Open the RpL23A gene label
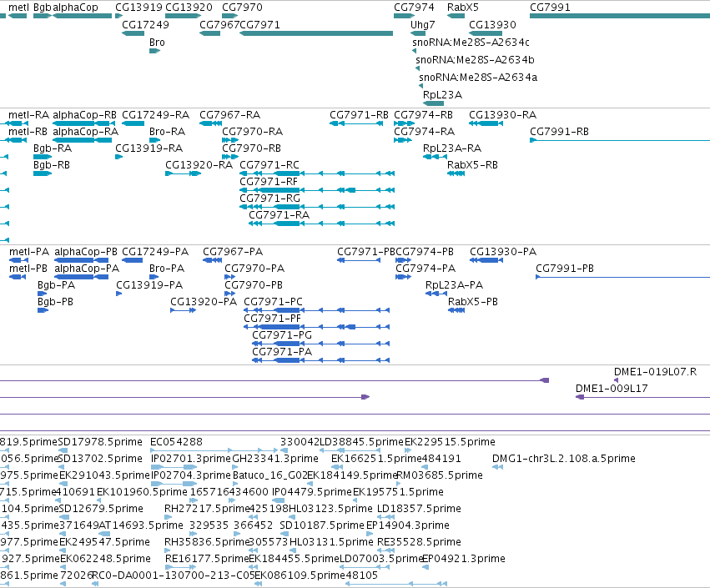Image resolution: width=710 pixels, height=588 pixels. [442, 95]
